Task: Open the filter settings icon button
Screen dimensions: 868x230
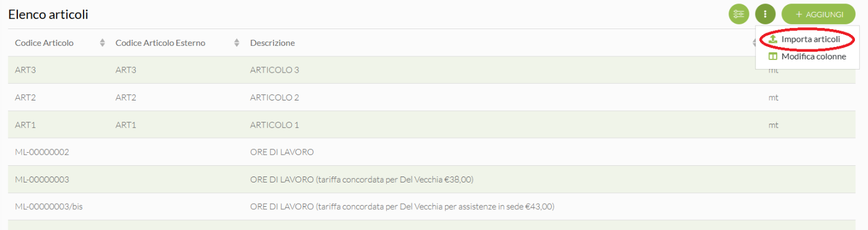Action: tap(739, 14)
